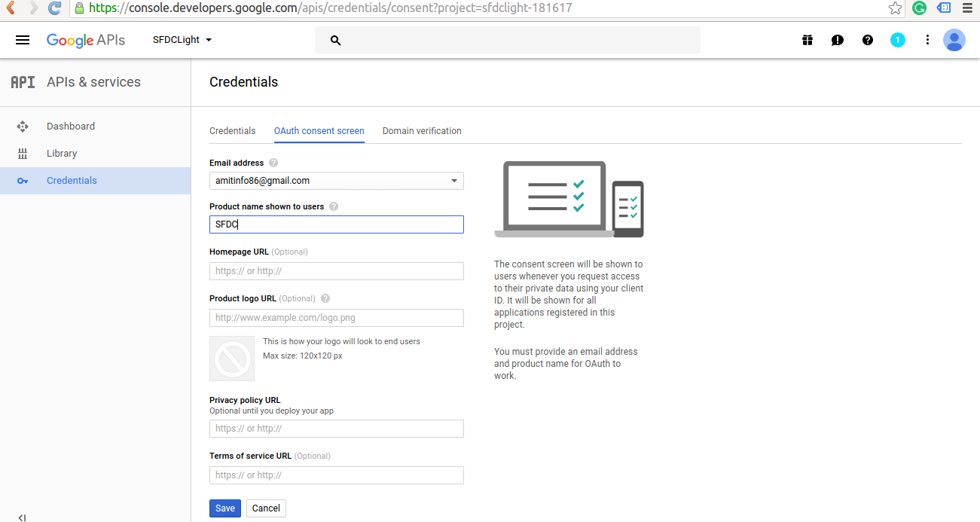Click the issues alert icon in toolbar
The width and height of the screenshot is (980, 522).
837,40
